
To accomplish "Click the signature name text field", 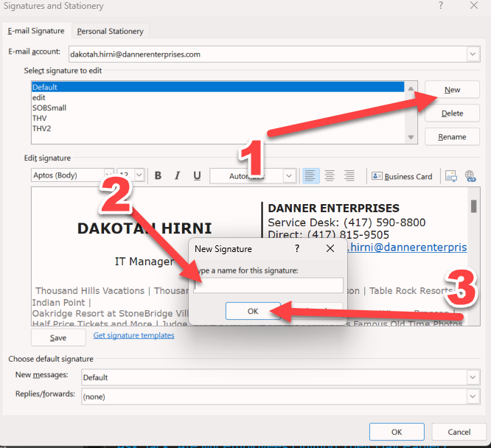I will [x=268, y=285].
